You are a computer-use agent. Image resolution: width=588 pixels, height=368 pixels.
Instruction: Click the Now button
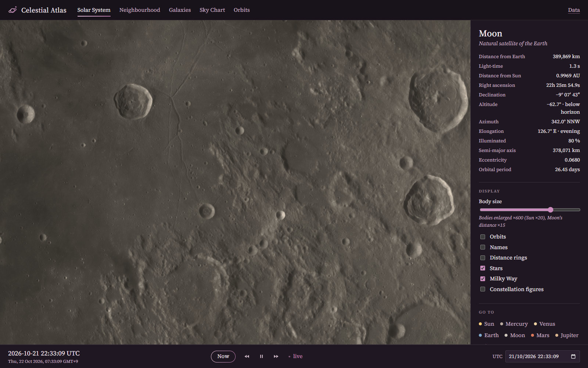[223, 356]
